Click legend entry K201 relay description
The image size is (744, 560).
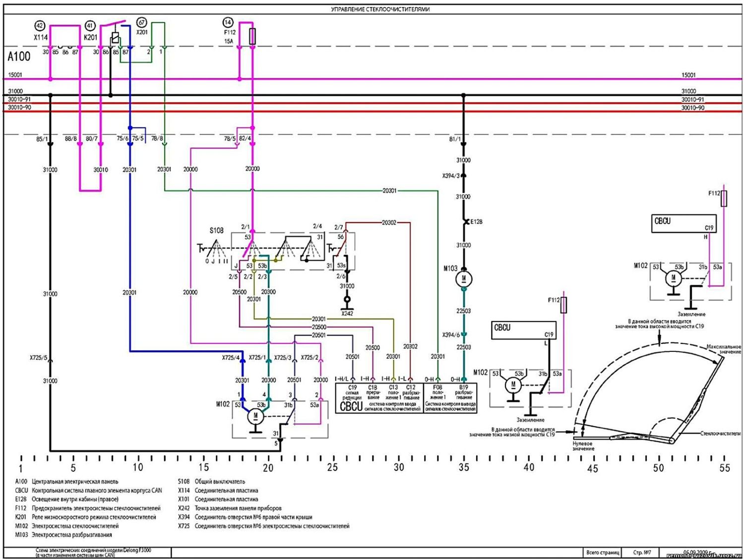(85, 517)
